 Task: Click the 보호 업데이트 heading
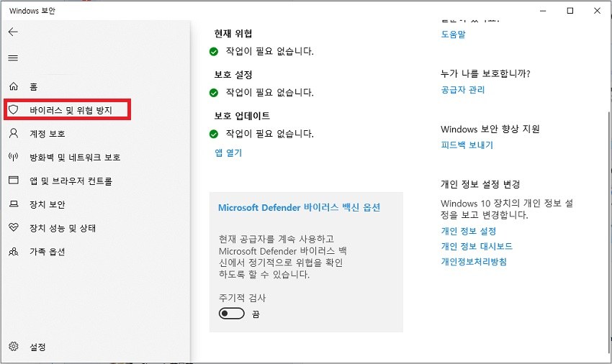click(242, 116)
